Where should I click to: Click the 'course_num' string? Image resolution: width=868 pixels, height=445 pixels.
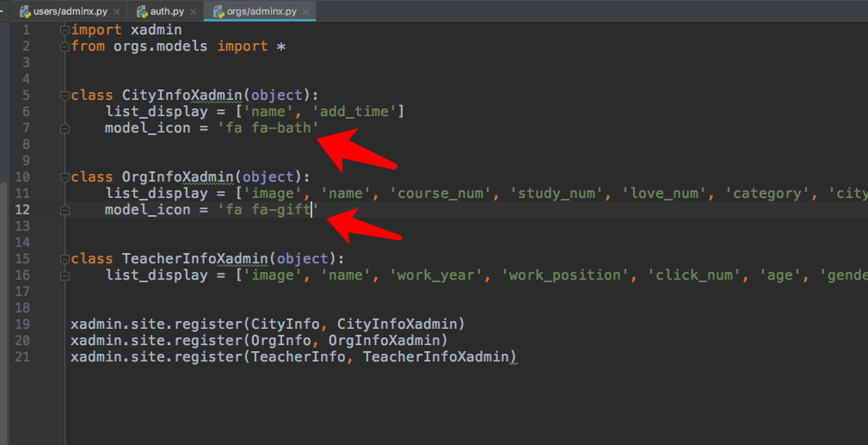440,194
